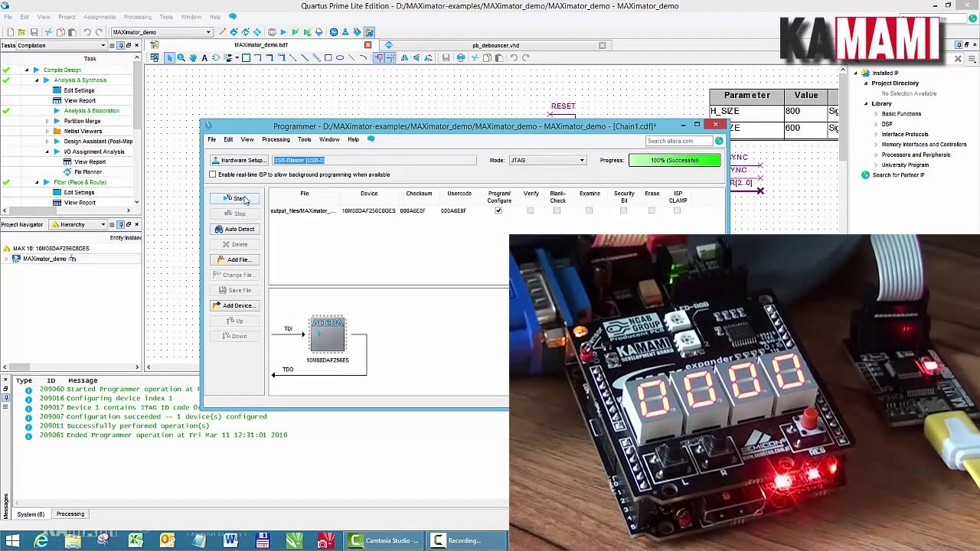Click the Save icon in main toolbar
Viewport: 980px width, 551px height.
[34, 32]
